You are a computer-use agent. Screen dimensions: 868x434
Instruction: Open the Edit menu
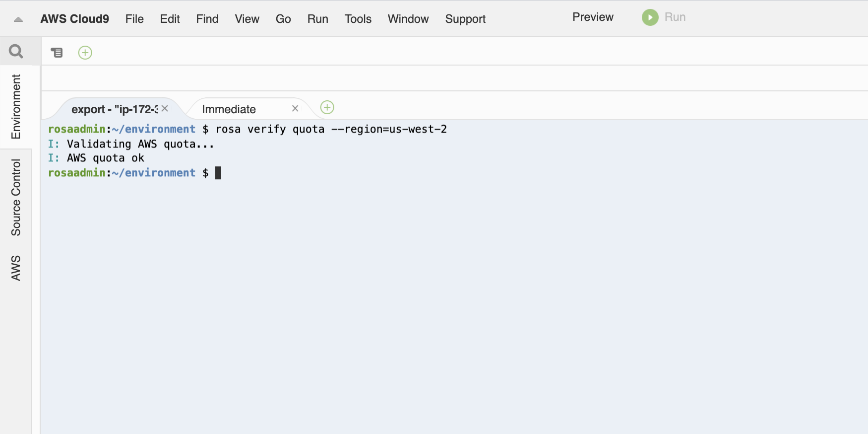pyautogui.click(x=170, y=19)
